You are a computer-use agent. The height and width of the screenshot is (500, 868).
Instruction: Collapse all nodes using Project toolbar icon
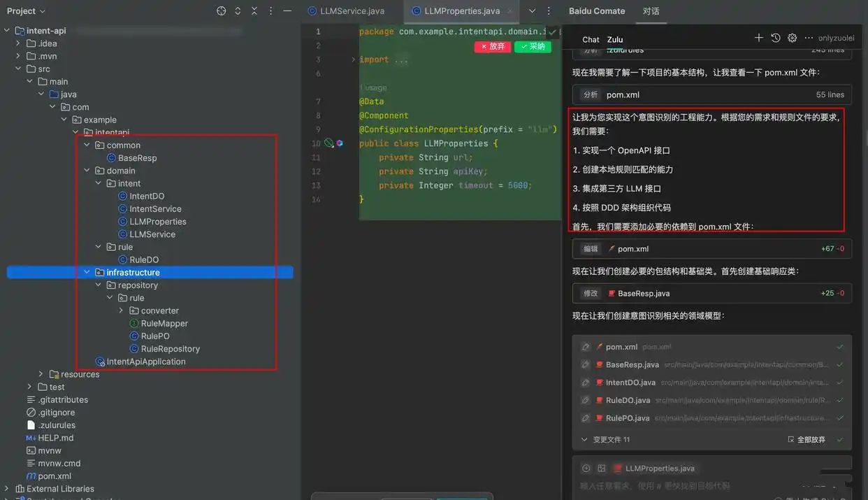coord(254,11)
